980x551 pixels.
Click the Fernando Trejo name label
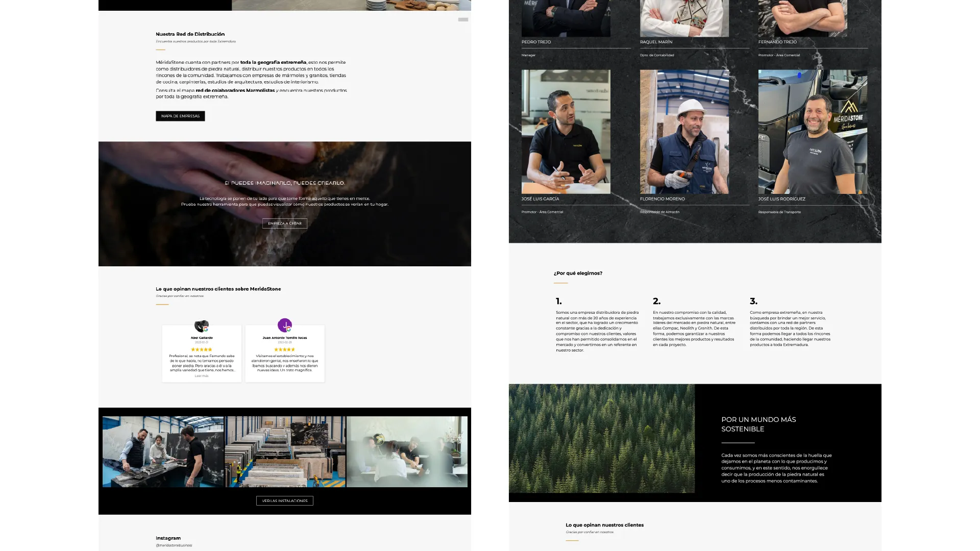[777, 42]
